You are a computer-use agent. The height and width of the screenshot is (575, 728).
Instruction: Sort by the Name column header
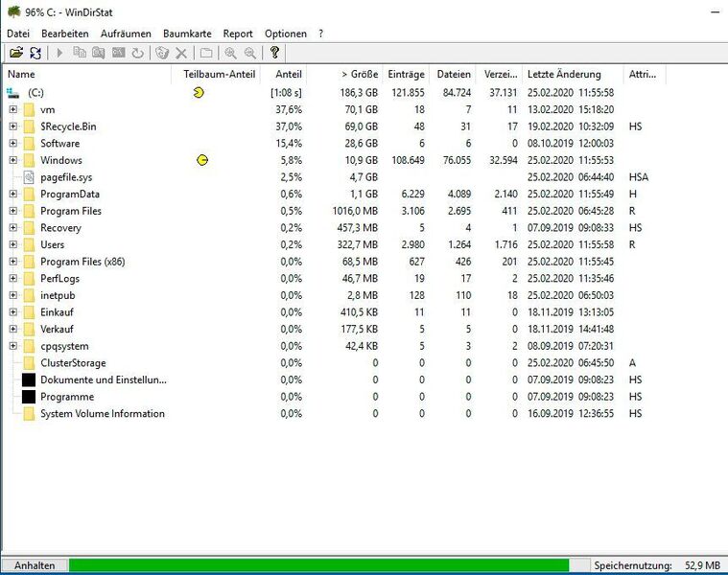click(x=87, y=74)
